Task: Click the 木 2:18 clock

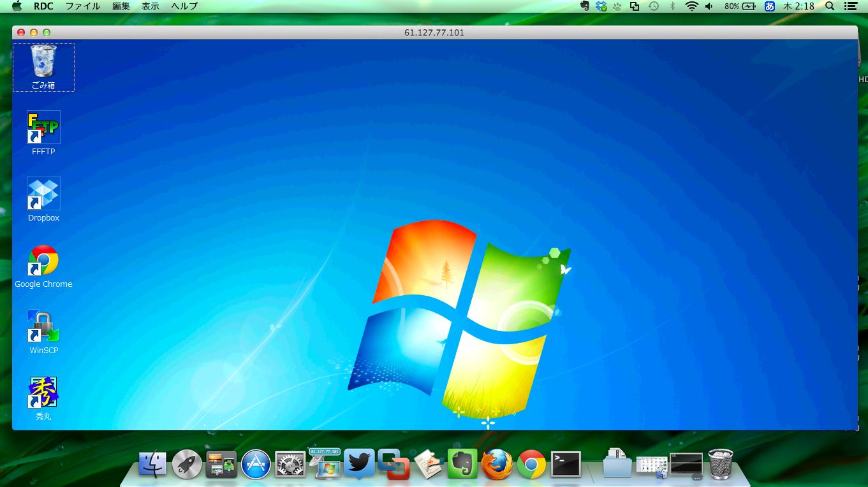Action: (798, 6)
